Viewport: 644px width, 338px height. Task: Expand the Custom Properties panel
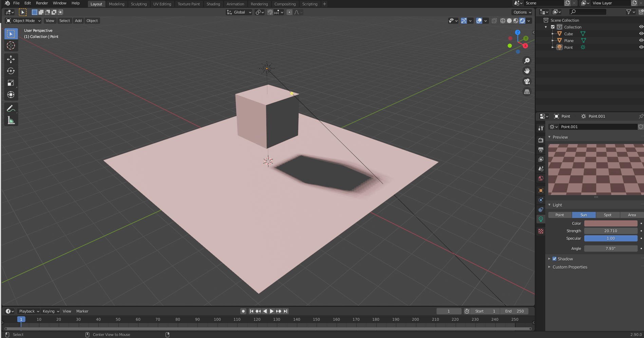click(570, 267)
